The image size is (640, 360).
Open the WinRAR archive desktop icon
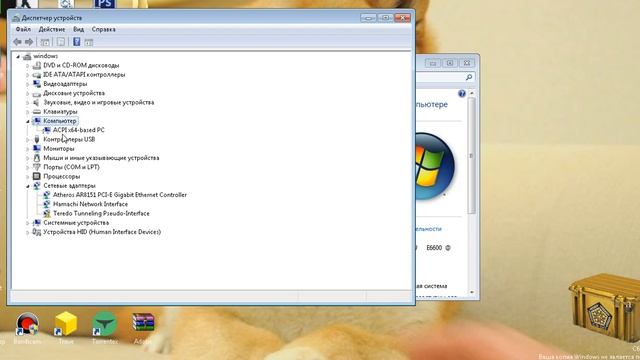click(x=143, y=323)
